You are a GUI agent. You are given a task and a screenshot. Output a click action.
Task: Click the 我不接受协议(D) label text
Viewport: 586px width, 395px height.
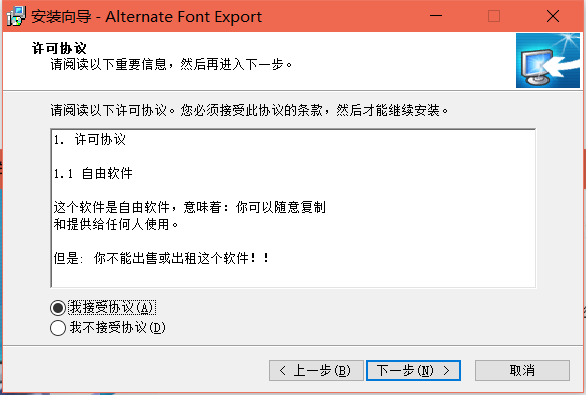[117, 328]
